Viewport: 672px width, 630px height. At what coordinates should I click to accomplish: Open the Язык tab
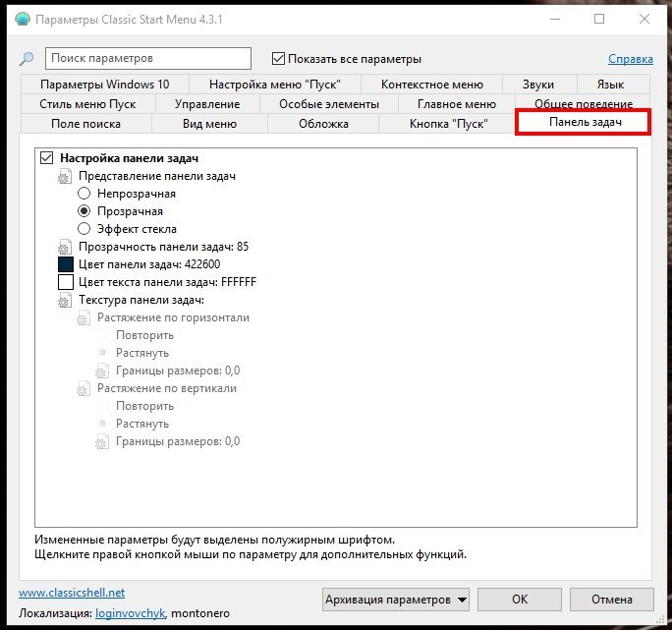[x=611, y=85]
